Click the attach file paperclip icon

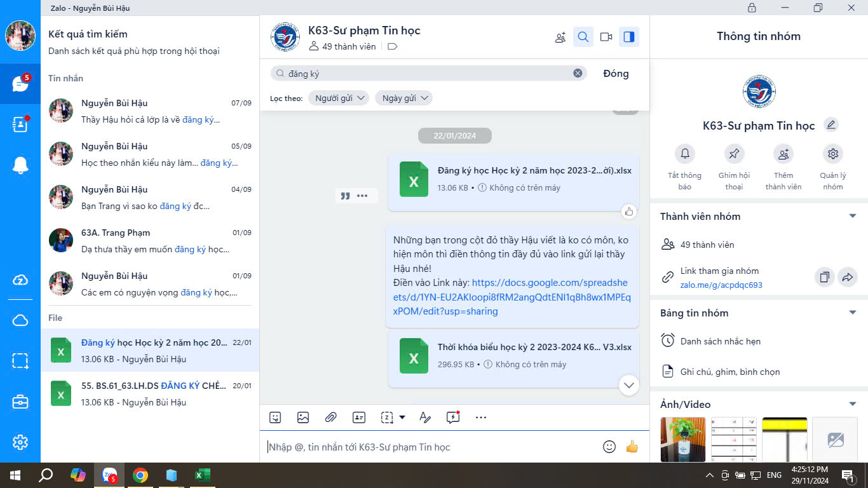[330, 417]
